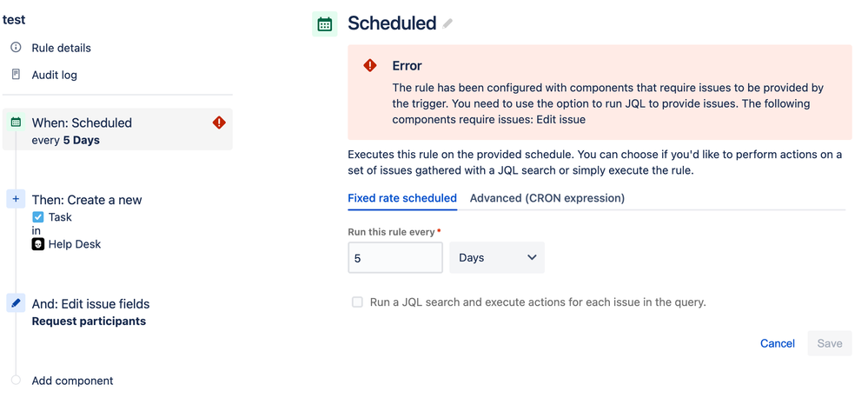Image resolution: width=868 pixels, height=411 pixels.
Task: Enable the Run a JQL search checkbox
Action: 358,302
